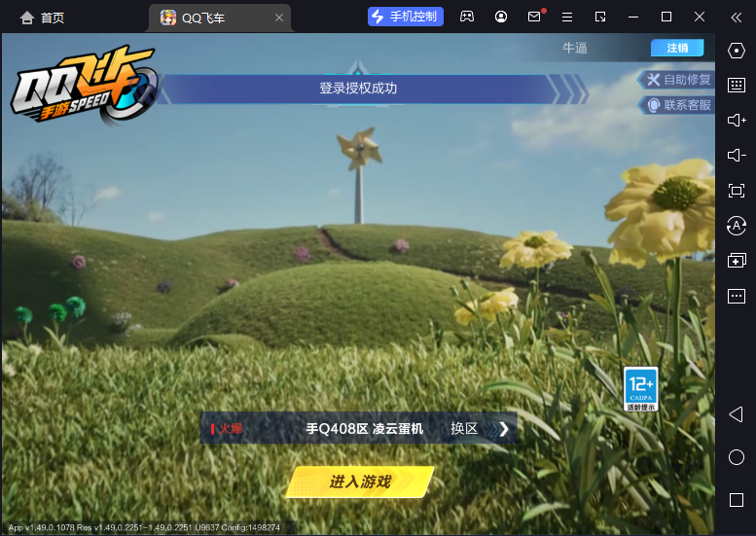Click the 进入游戏 enter game button
Screen dimensions: 756x536
[x=360, y=482]
